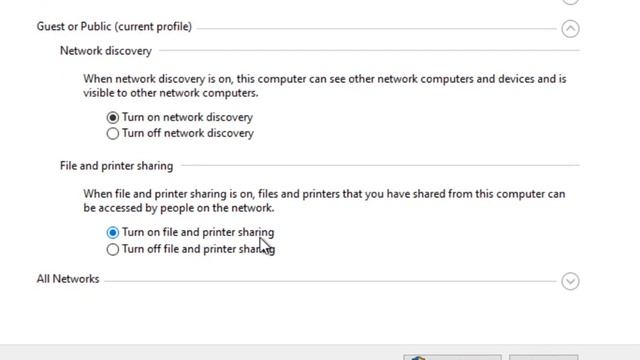640x360 pixels.
Task: Select the Turn off network discovery radio button
Action: (x=113, y=133)
